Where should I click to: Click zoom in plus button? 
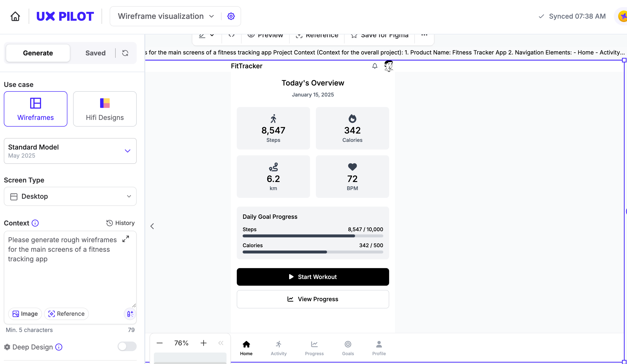point(204,343)
